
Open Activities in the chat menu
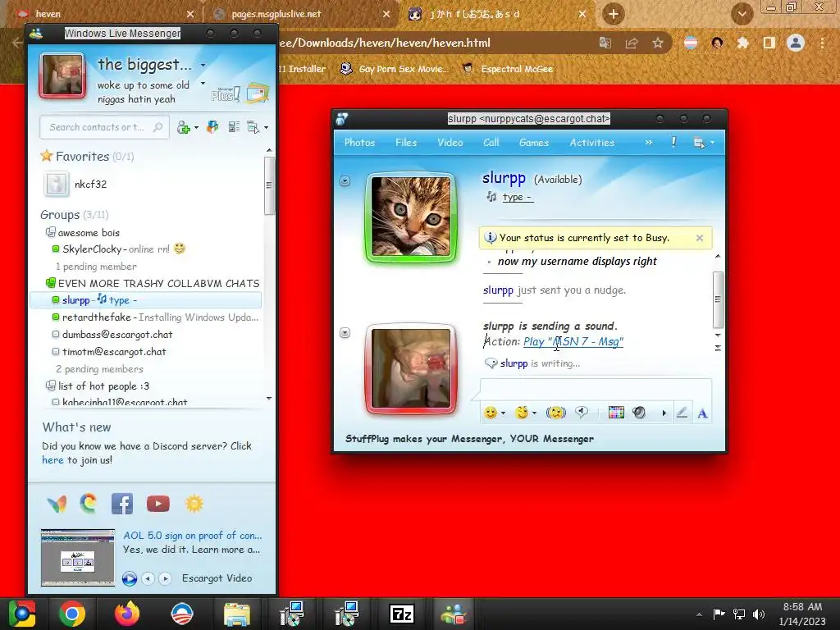click(592, 143)
